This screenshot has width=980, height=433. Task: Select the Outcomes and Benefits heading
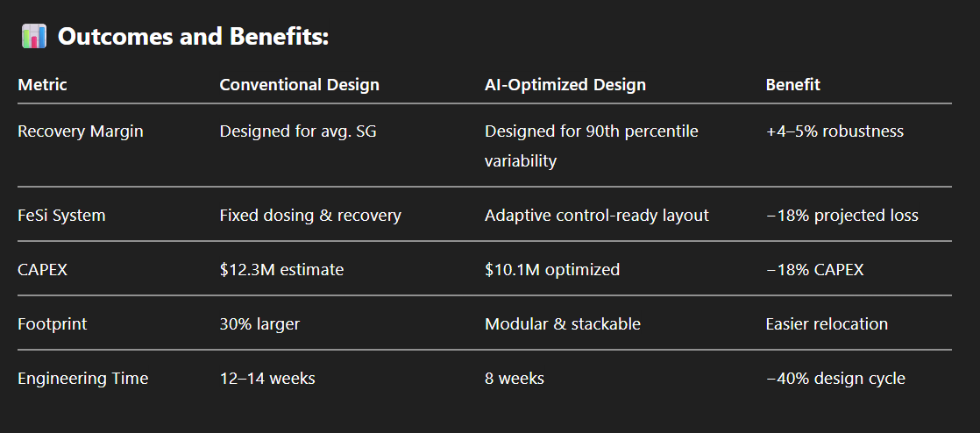(x=193, y=37)
